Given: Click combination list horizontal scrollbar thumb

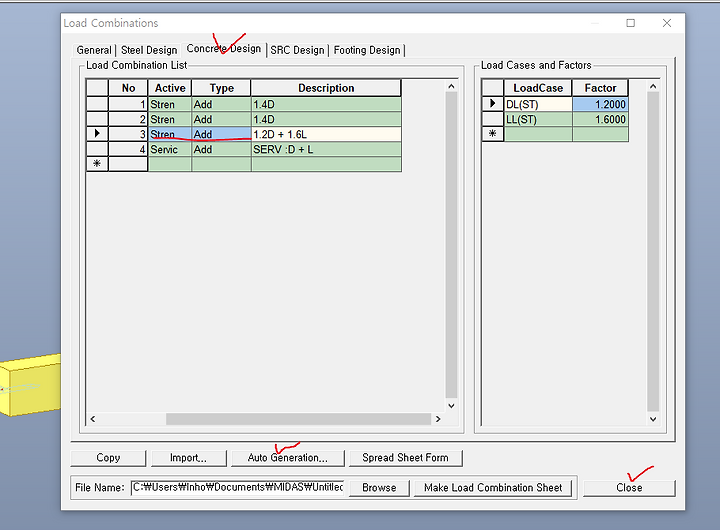Looking at the screenshot, I should (298, 419).
